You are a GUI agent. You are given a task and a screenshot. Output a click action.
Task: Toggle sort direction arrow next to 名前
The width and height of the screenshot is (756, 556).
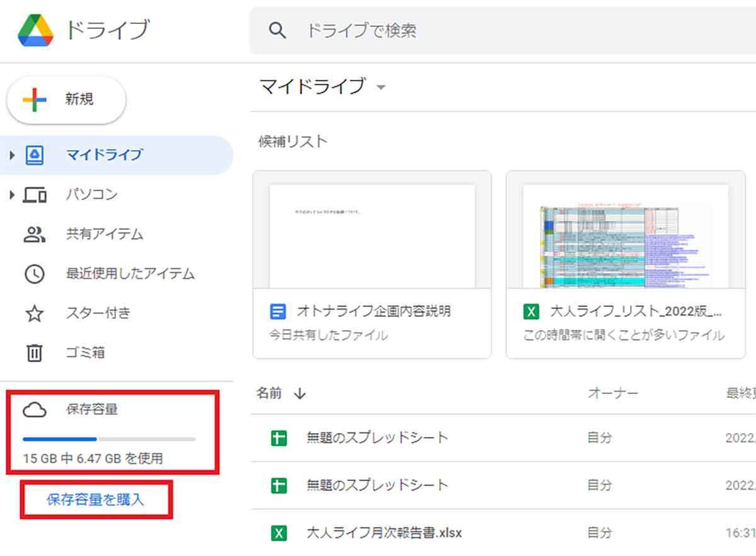click(x=300, y=394)
